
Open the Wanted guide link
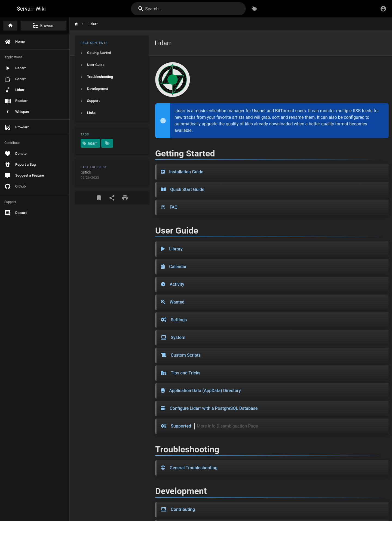pyautogui.click(x=177, y=302)
